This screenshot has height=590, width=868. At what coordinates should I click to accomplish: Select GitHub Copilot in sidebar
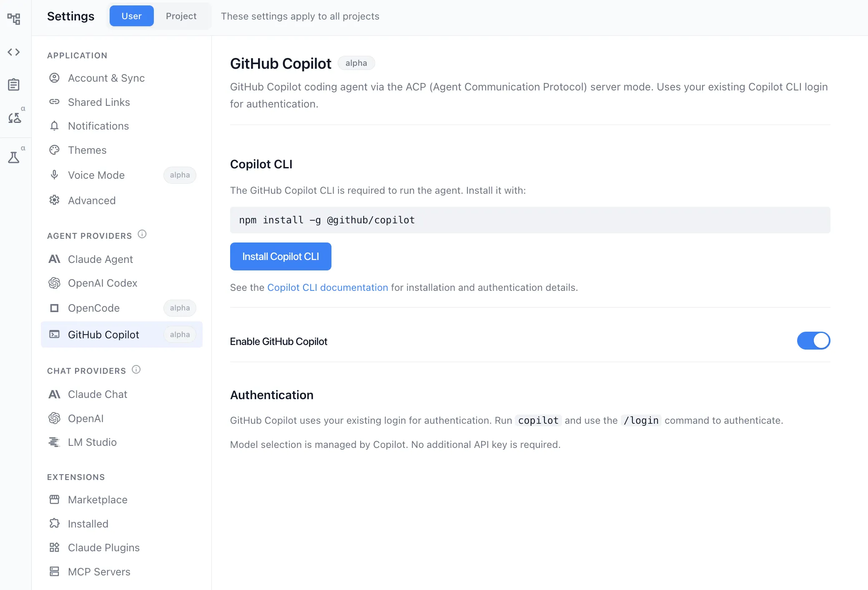pos(122,335)
